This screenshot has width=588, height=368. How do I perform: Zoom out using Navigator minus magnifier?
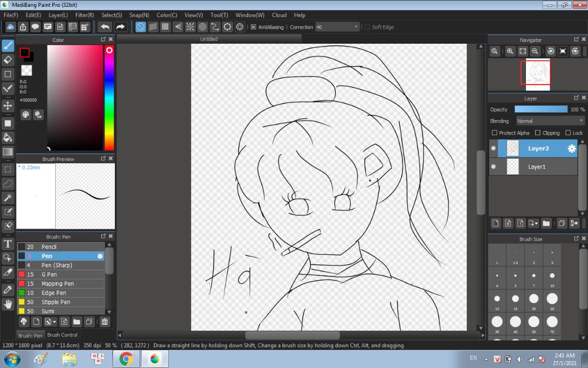click(x=535, y=51)
